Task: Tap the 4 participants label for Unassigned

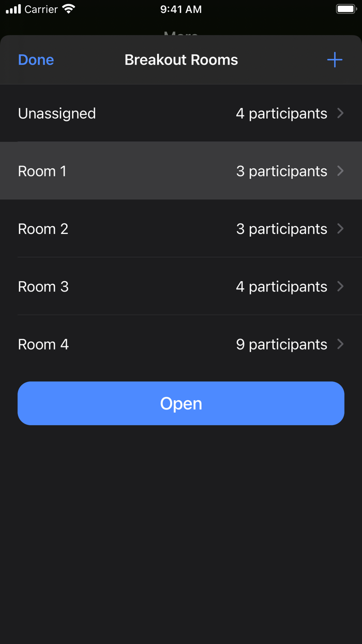Action: point(281,113)
